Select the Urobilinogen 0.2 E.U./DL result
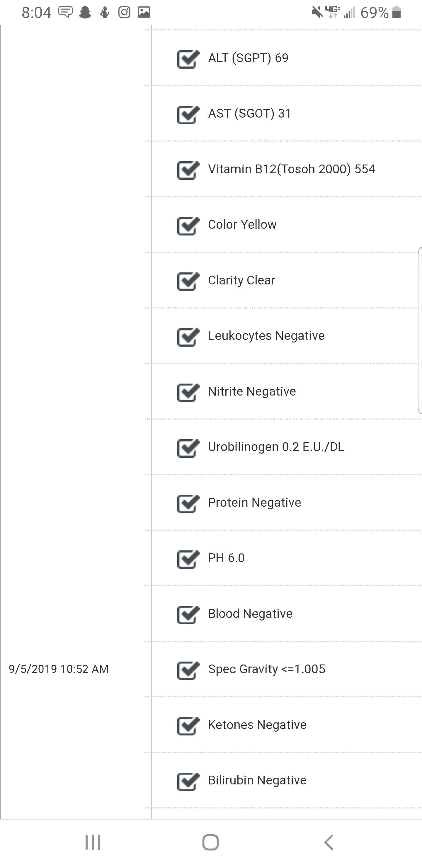Screen dimensions: 422x868 276,447
